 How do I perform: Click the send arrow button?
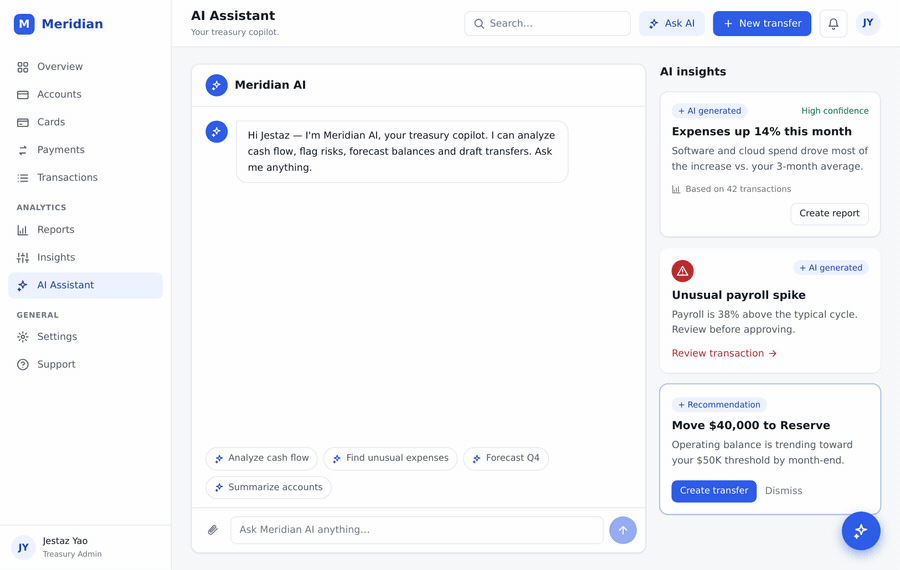pyautogui.click(x=623, y=530)
